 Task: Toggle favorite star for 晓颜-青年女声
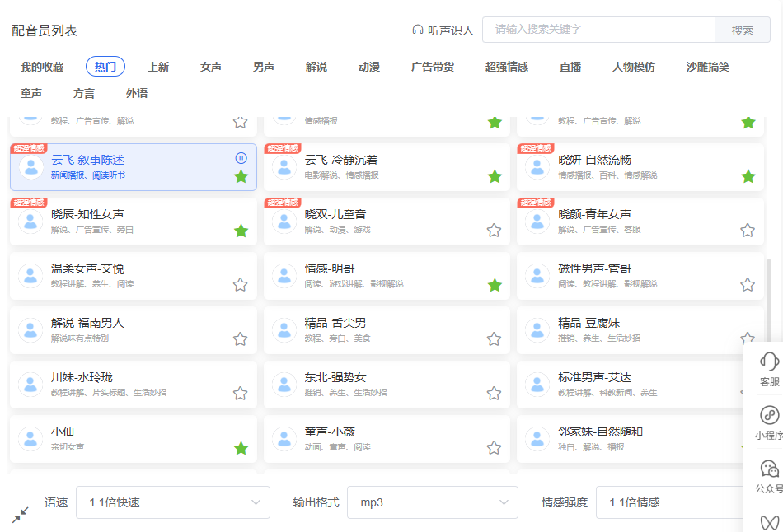click(x=747, y=231)
